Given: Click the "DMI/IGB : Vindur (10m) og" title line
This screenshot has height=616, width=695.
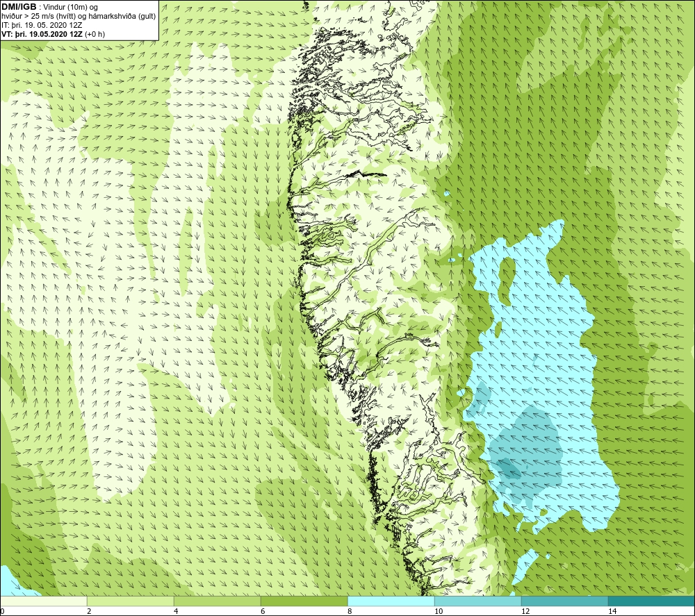Looking at the screenshot, I should [50, 7].
